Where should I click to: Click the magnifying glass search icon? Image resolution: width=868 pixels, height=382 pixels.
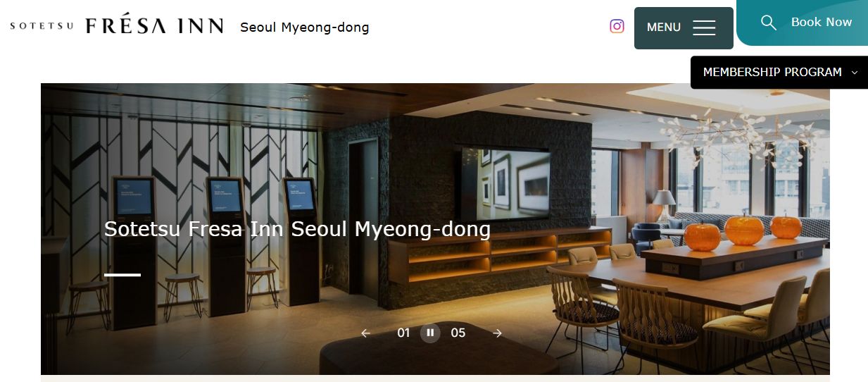tap(769, 23)
